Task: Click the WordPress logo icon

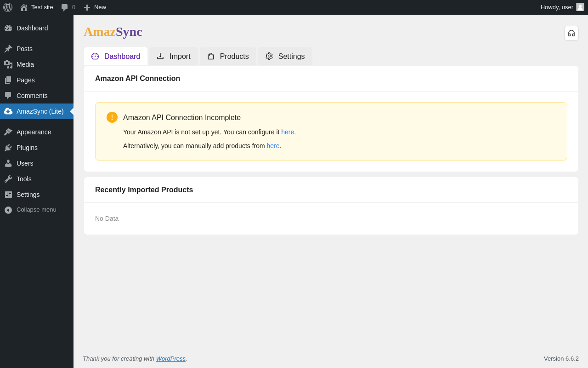Action: pos(8,7)
